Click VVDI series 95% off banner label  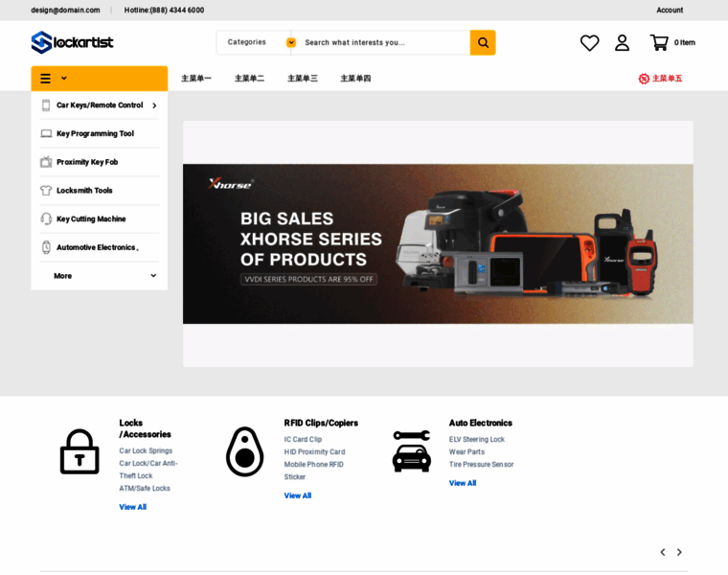tap(308, 280)
